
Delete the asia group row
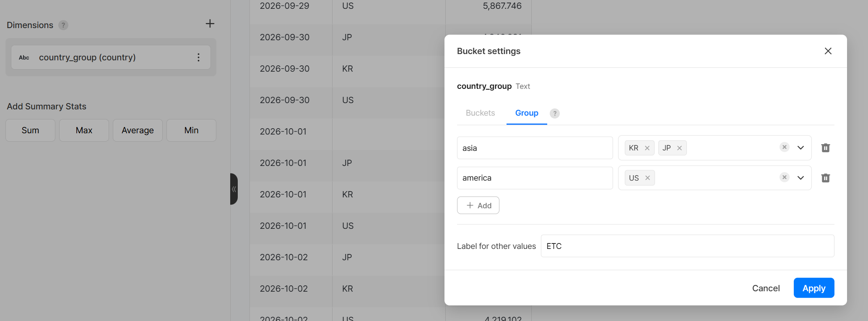(825, 148)
